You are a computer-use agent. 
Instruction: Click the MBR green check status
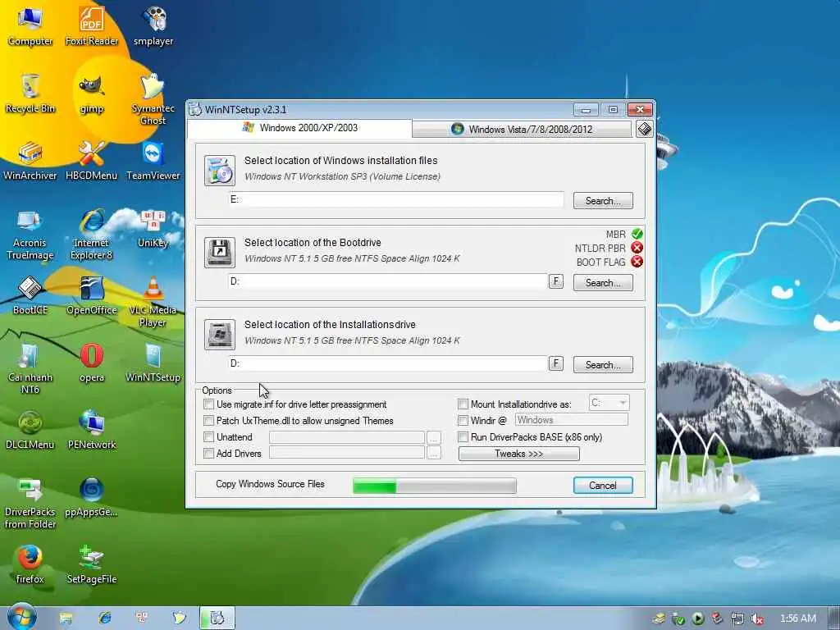pos(637,234)
